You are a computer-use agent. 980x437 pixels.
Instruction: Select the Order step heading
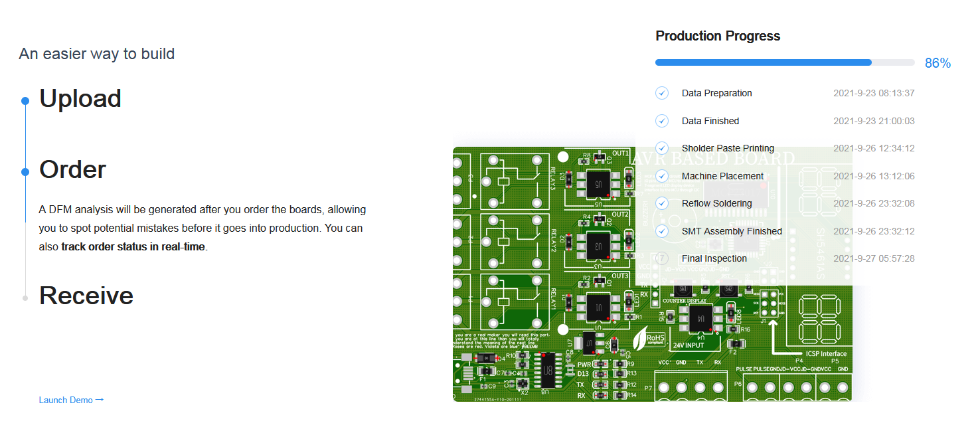pos(72,169)
